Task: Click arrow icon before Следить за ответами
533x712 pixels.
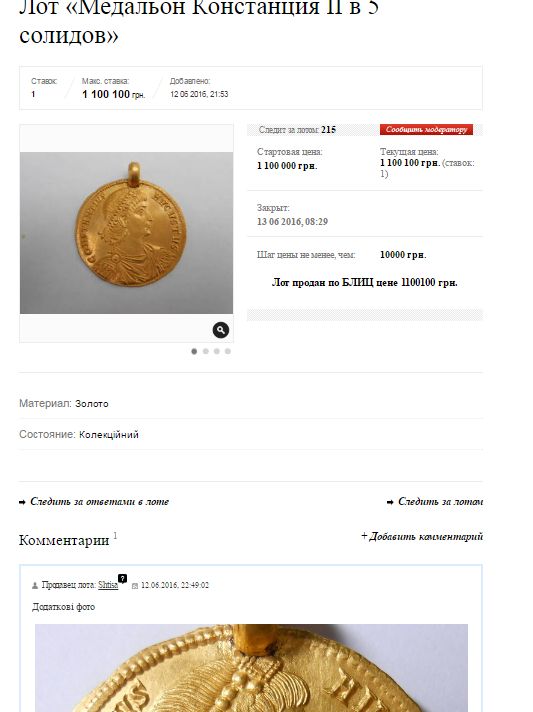Action: [x=22, y=502]
